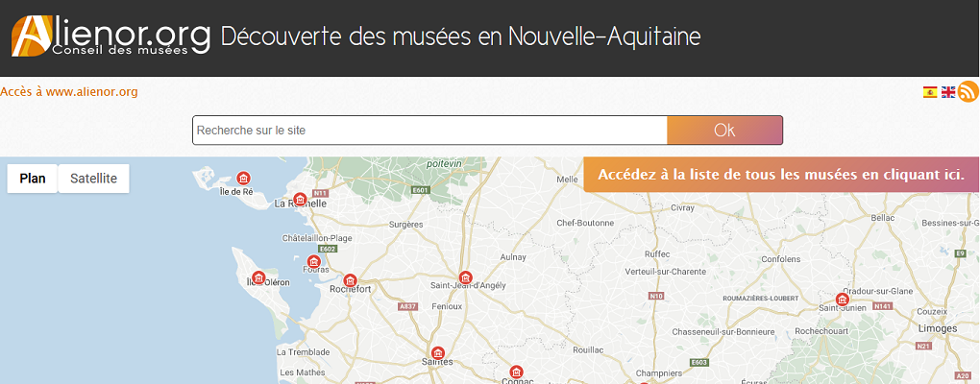The height and width of the screenshot is (384, 980).
Task: Open the list of all museums banner
Action: click(781, 174)
